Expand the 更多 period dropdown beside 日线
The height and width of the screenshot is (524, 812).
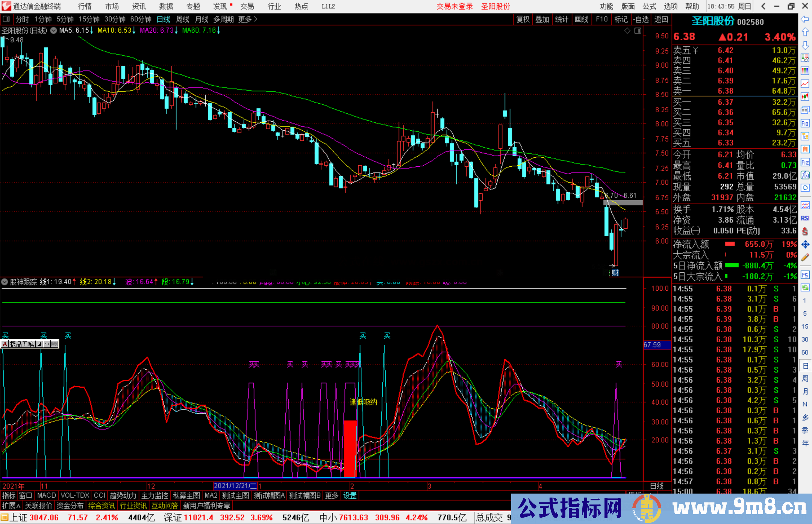(x=245, y=19)
